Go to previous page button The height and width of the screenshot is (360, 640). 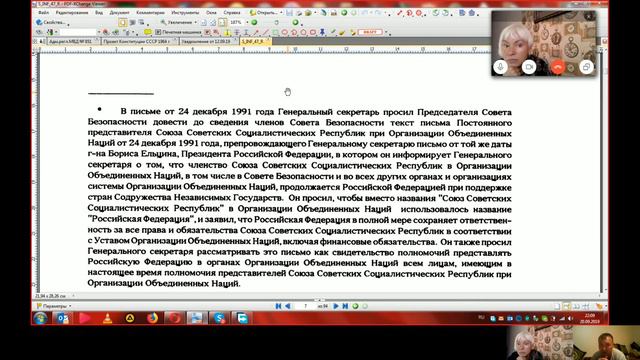point(288,306)
